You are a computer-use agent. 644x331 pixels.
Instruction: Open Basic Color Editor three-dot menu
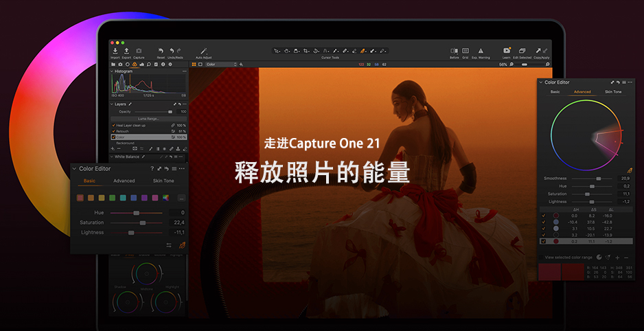(182, 169)
